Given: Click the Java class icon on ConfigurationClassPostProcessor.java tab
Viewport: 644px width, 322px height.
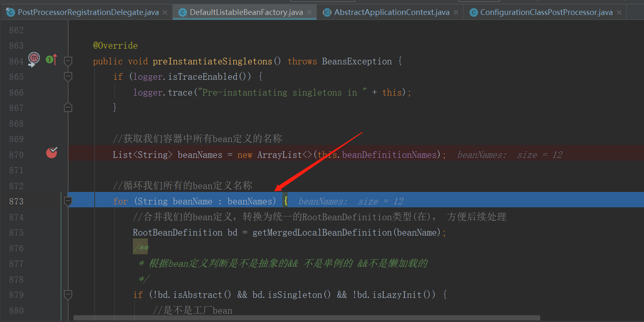Looking at the screenshot, I should (473, 12).
